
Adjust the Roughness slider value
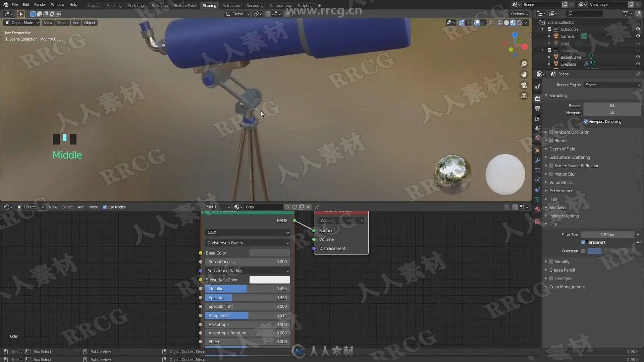(x=248, y=315)
